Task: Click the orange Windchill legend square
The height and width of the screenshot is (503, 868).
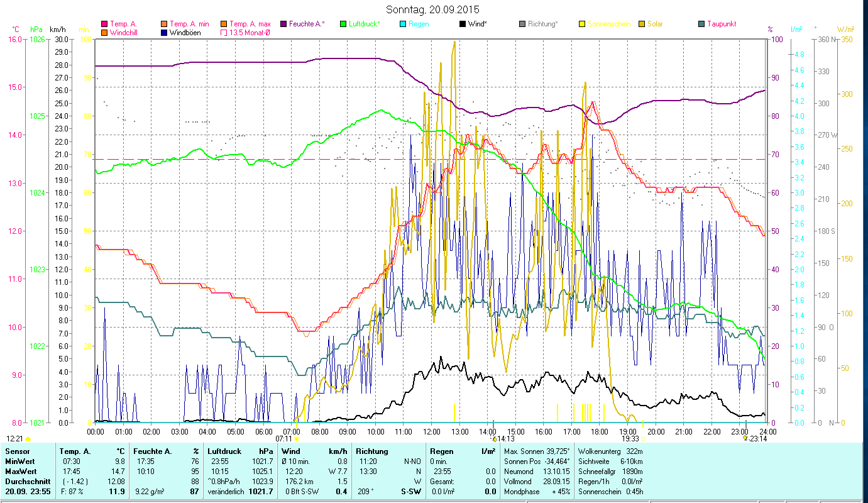Action: [104, 32]
